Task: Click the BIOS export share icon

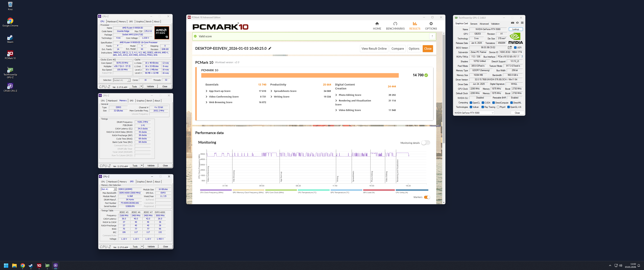Action: point(510,47)
